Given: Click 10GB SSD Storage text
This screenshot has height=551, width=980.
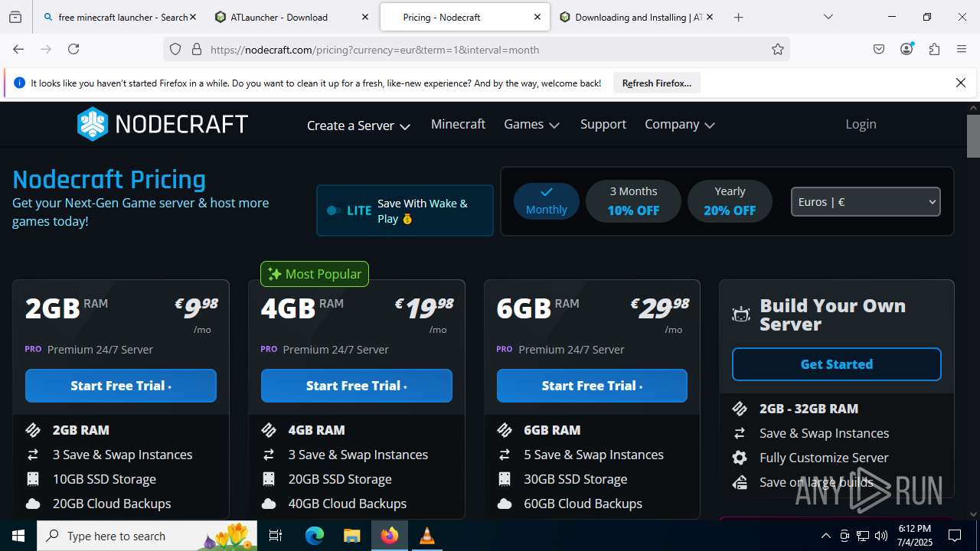Looking at the screenshot, I should coord(104,479).
